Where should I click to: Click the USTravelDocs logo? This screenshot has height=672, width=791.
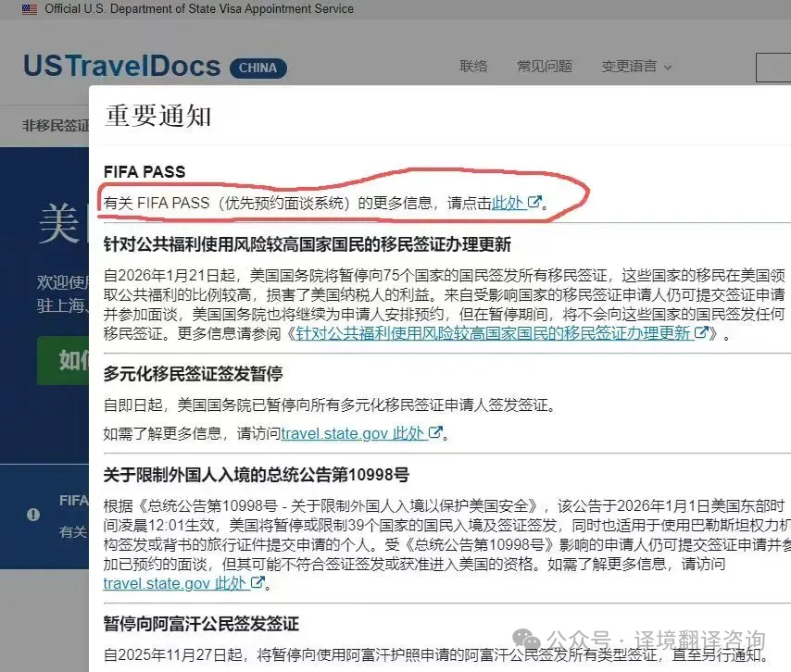[x=122, y=66]
